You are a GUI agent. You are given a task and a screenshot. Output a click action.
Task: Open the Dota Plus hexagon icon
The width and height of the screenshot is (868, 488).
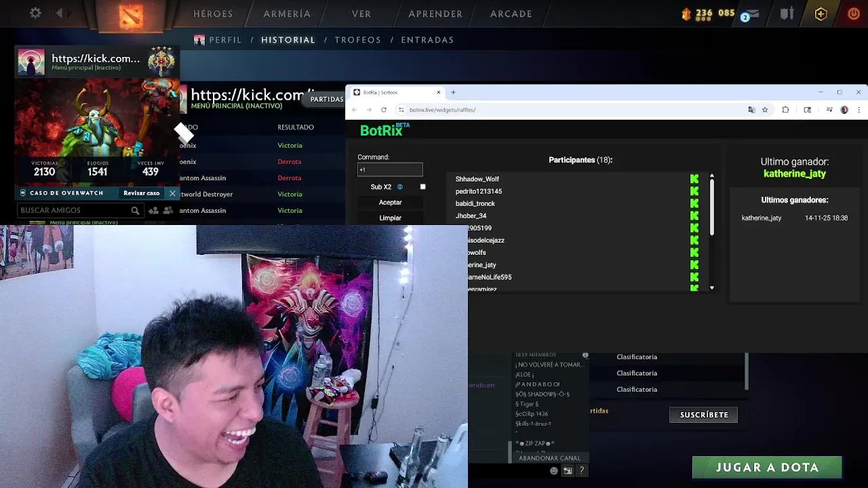pos(821,14)
